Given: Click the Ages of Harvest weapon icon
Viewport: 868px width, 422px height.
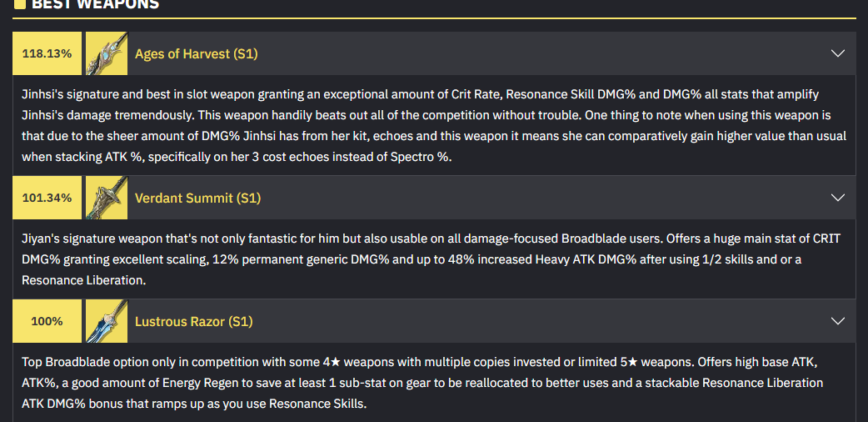Looking at the screenshot, I should (107, 53).
